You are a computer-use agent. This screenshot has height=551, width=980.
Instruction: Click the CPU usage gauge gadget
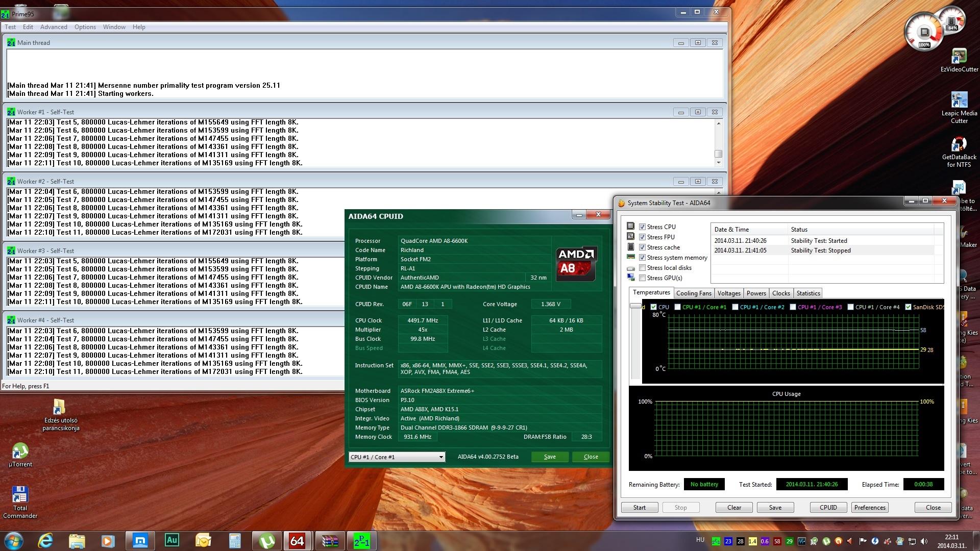(924, 33)
